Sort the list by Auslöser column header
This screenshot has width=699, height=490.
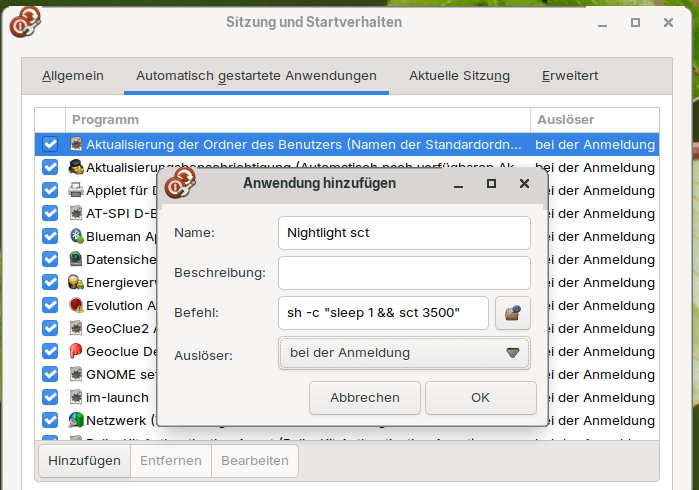(593, 120)
